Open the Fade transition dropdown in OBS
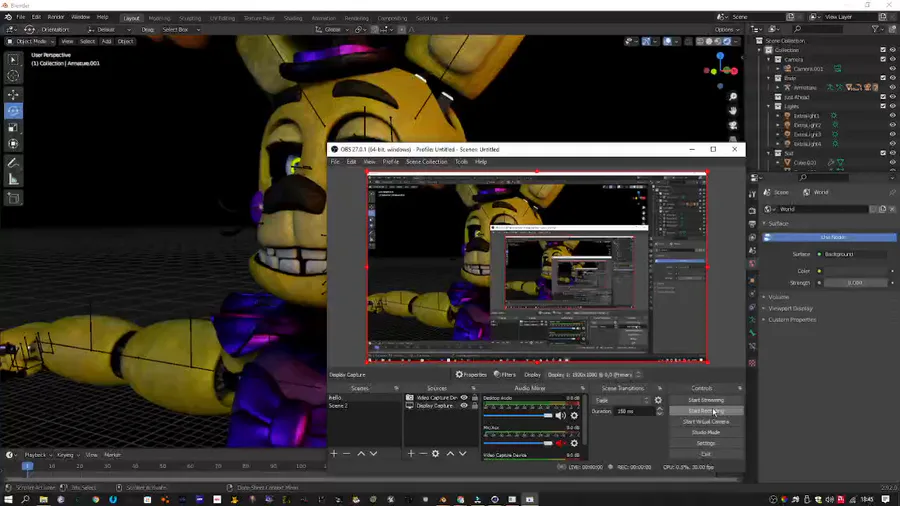 (x=622, y=400)
